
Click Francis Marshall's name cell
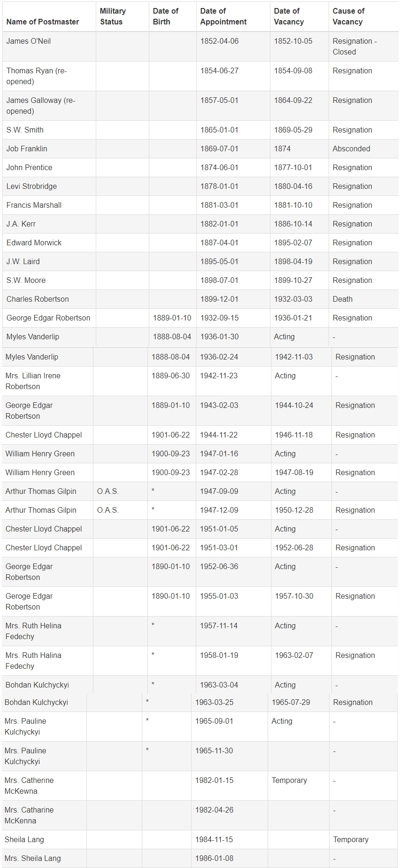tap(34, 205)
